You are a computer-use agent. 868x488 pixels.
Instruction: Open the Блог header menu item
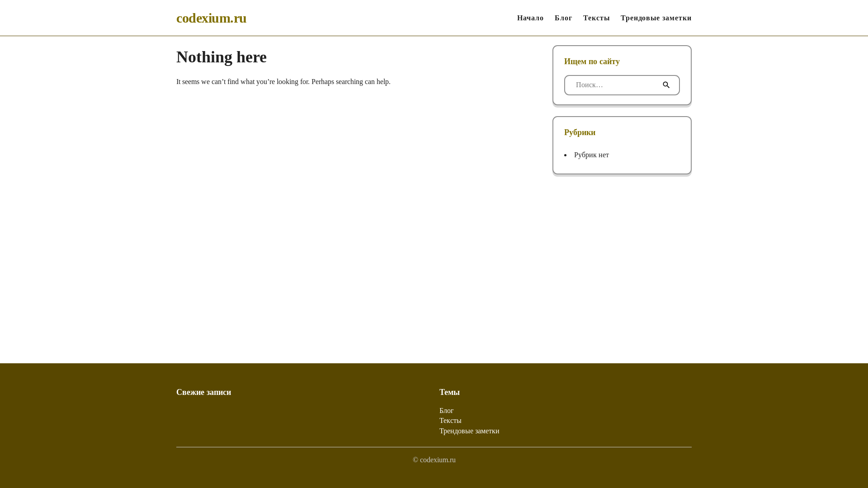pyautogui.click(x=563, y=18)
